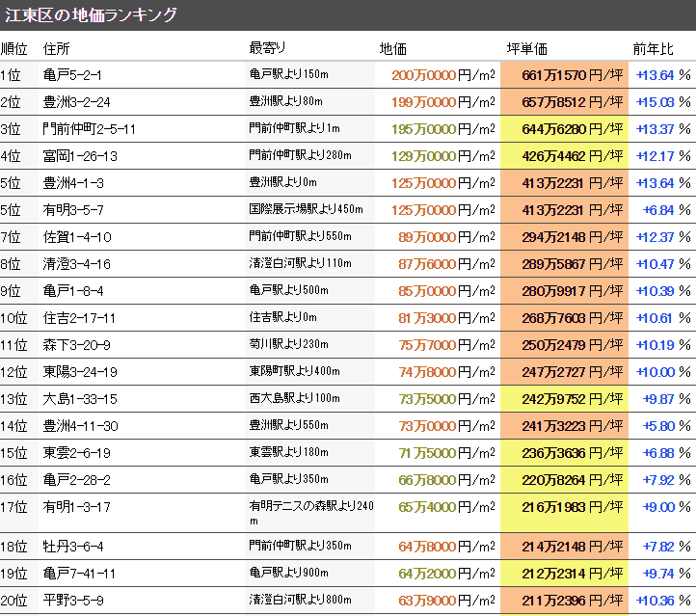
Task: Click the 豊洲3-2-24 address link
Action: click(x=77, y=102)
